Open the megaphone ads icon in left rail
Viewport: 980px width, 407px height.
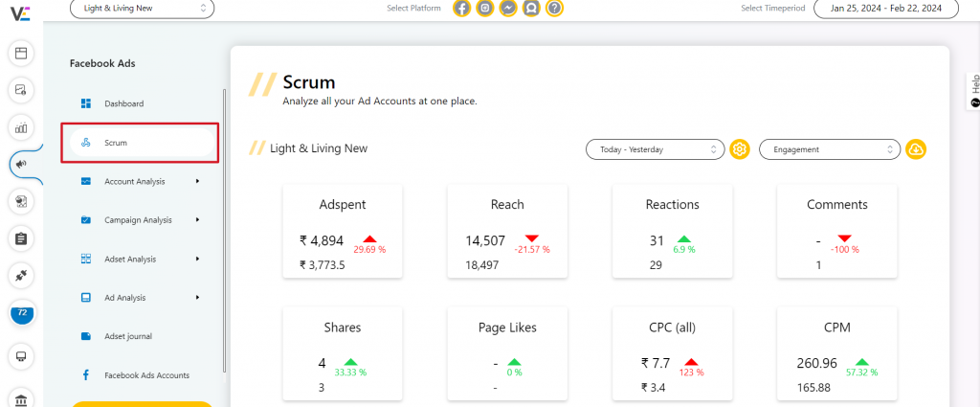coord(21,164)
